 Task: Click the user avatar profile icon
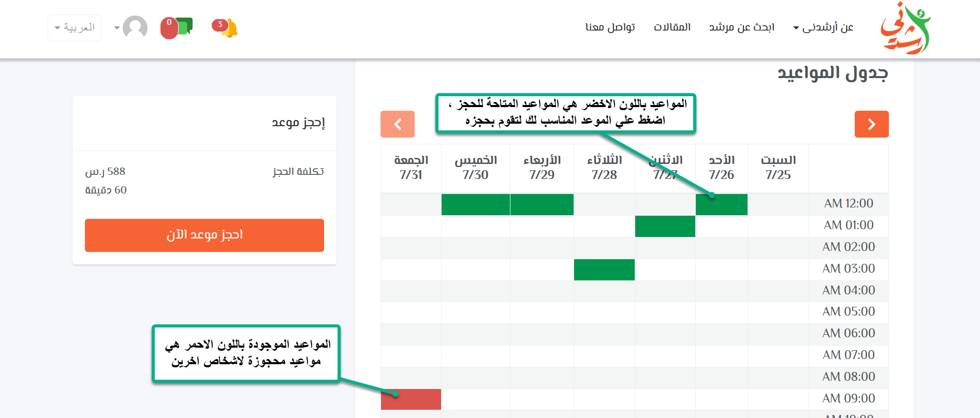tap(135, 28)
